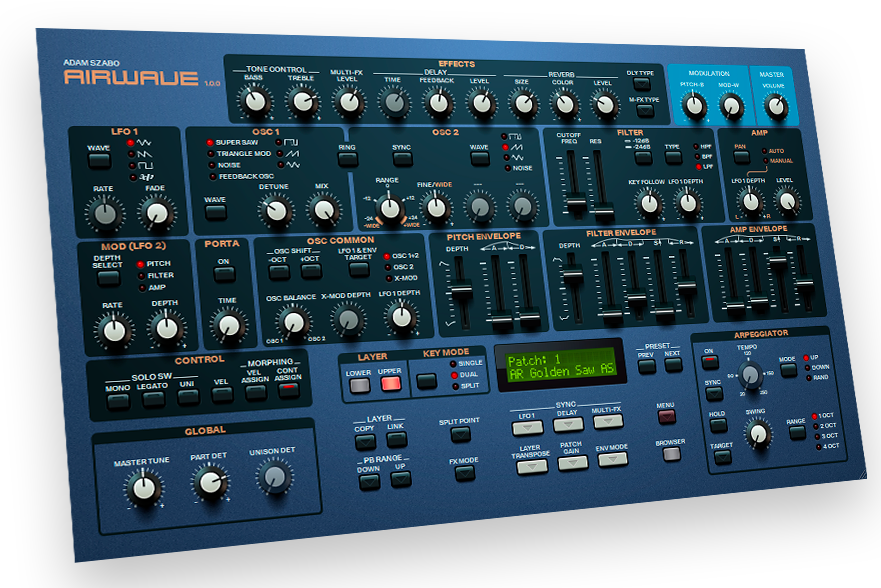Enable the Mono solo switch

pyautogui.click(x=118, y=400)
